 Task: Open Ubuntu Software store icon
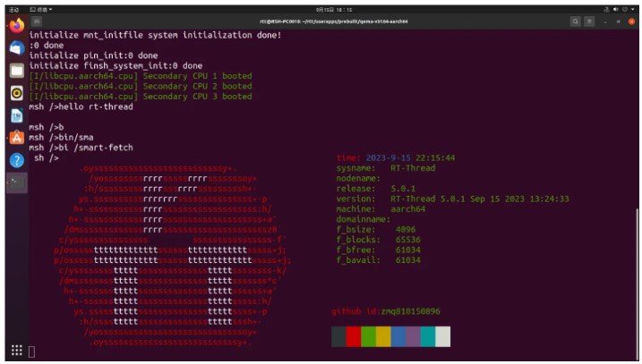(x=17, y=138)
